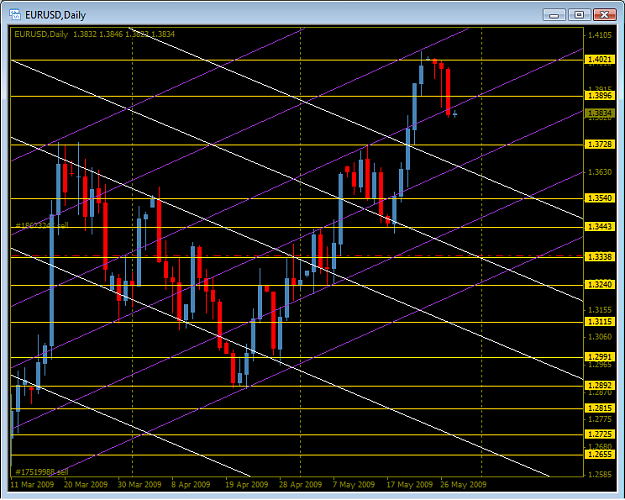Click the 1.3443 price level label
Screen dimensions: 625x500
(x=599, y=227)
